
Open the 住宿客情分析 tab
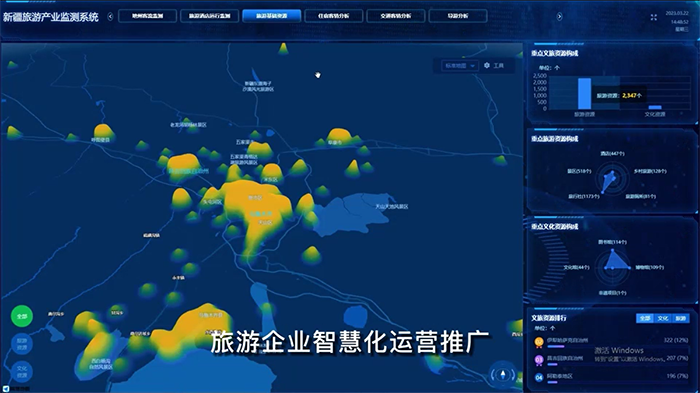[x=333, y=16]
